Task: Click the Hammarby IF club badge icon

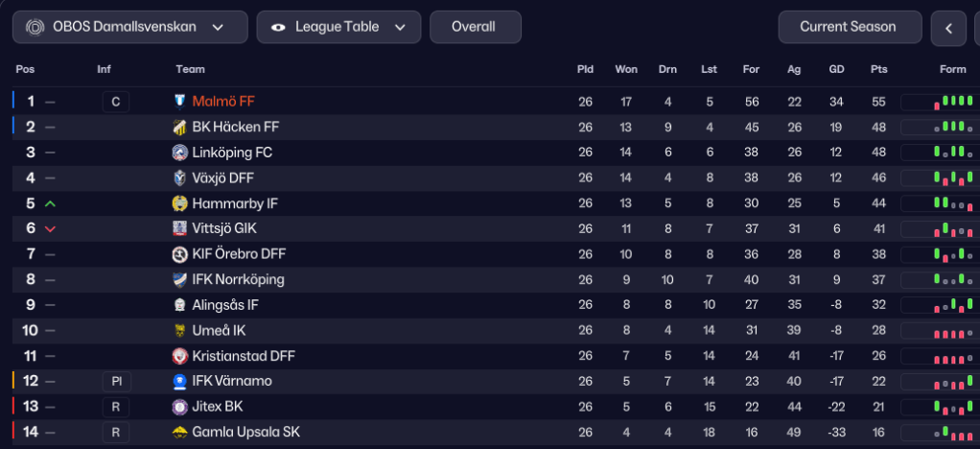Action: tap(179, 203)
